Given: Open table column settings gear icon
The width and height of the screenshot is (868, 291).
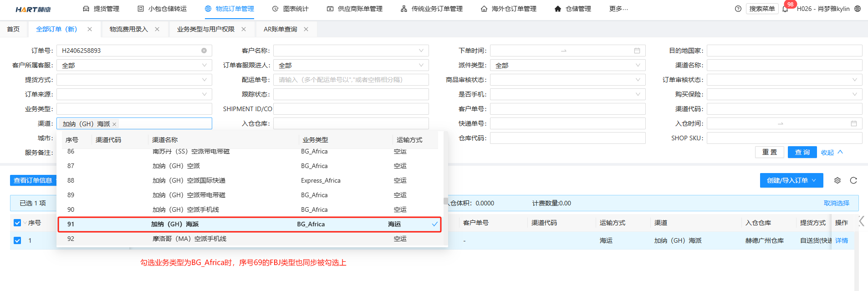Looking at the screenshot, I should [x=837, y=180].
